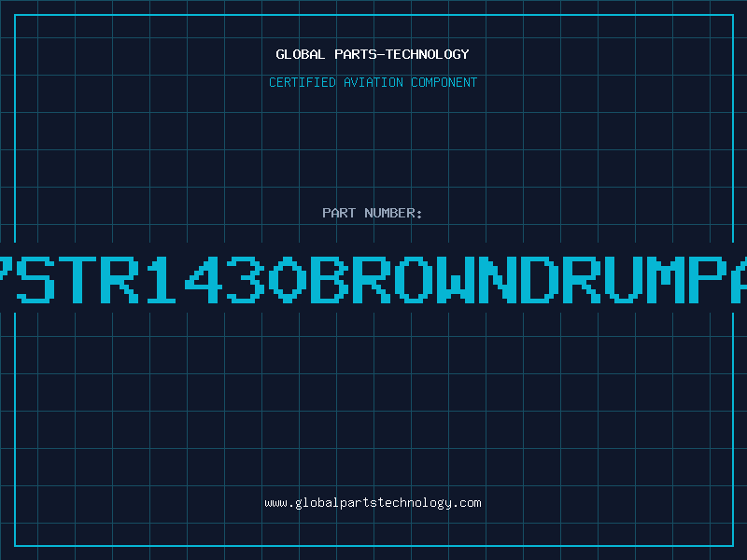Click the large letter M in DRUM
Screen dimensions: 747x560
click(665, 279)
